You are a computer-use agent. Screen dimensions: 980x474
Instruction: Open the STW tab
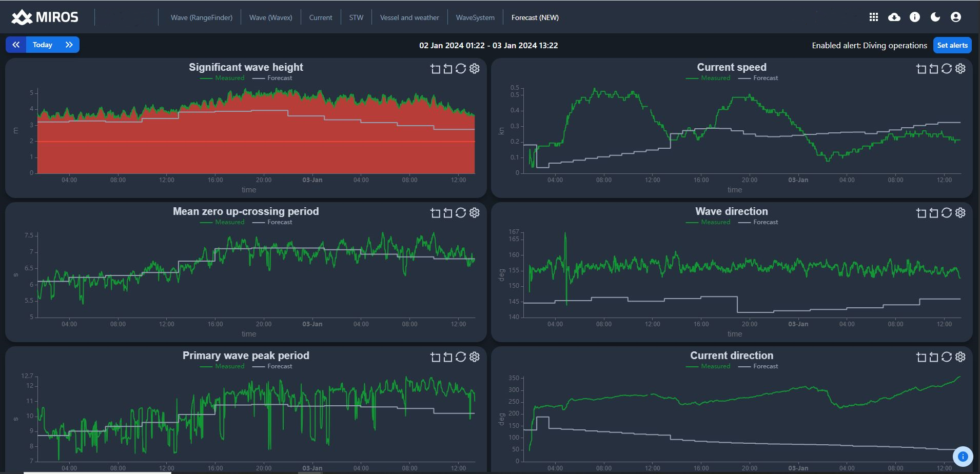[x=356, y=17]
